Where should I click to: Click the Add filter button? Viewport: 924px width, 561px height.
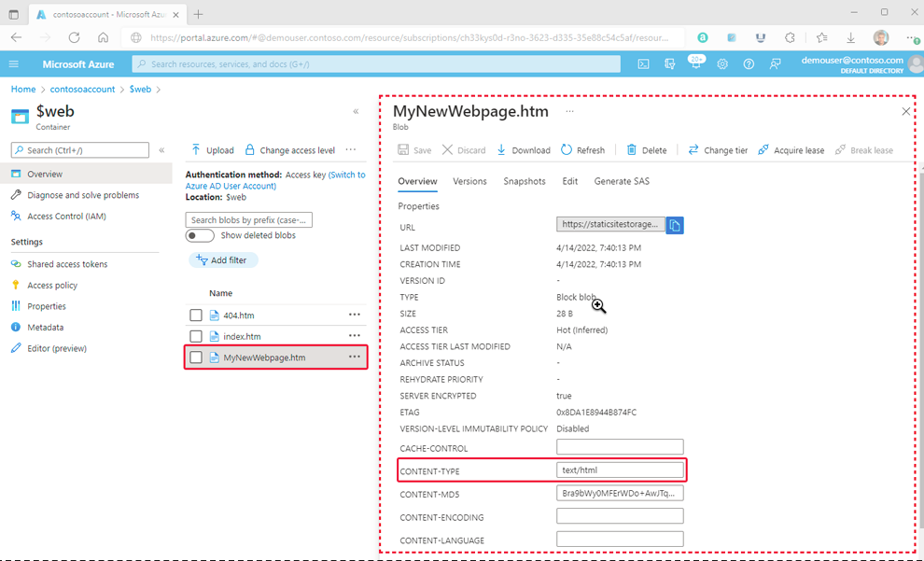(x=223, y=259)
